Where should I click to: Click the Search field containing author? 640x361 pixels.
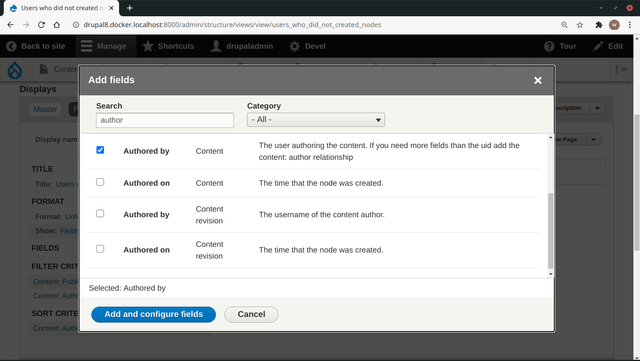165,120
